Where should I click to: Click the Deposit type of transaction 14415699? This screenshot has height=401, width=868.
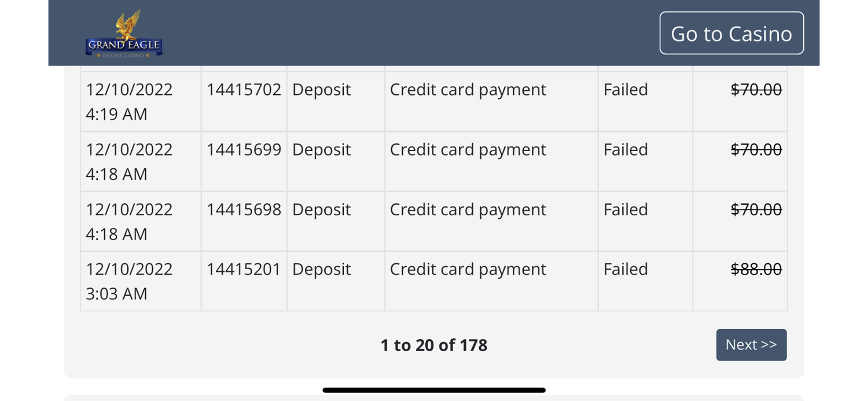coord(321,150)
